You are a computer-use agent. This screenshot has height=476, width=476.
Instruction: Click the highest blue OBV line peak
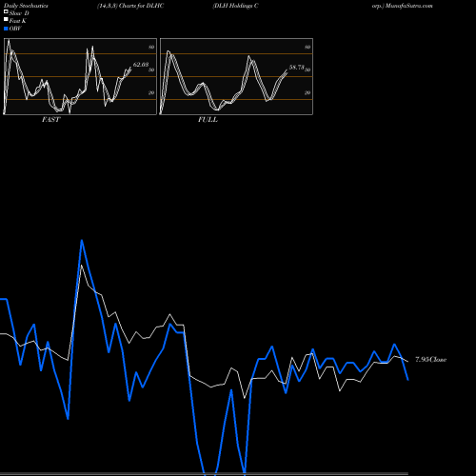pos(82,241)
